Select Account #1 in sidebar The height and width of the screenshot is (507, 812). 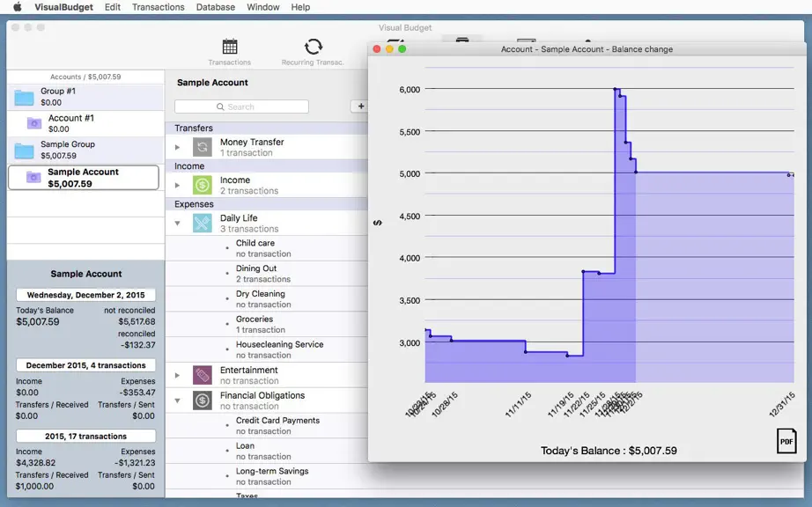(x=85, y=123)
